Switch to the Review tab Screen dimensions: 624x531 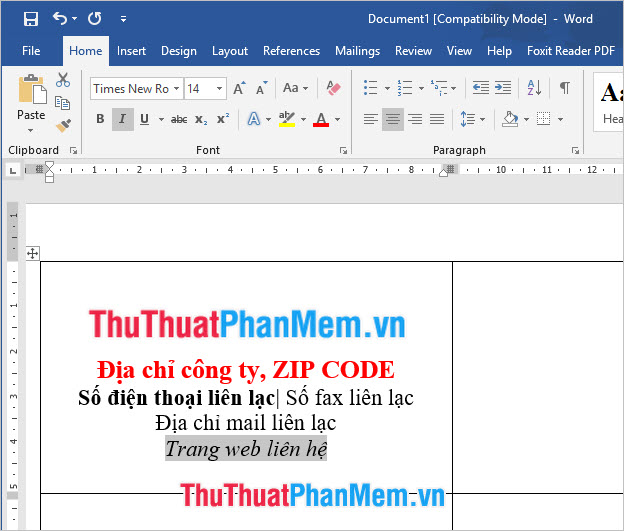[413, 51]
